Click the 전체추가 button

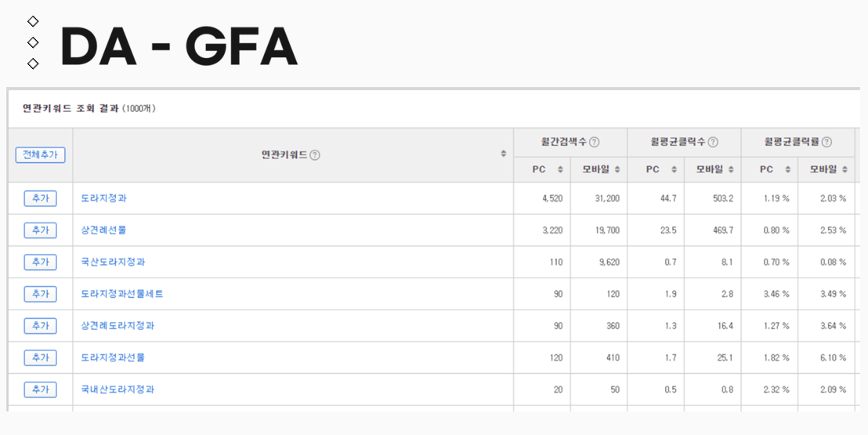[x=41, y=155]
